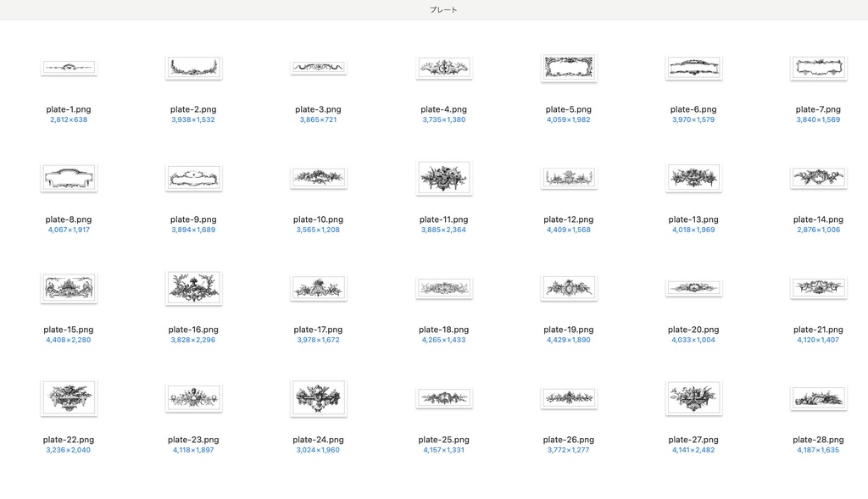Click the plate-14.png filename
This screenshot has height=499, width=868.
coord(818,219)
